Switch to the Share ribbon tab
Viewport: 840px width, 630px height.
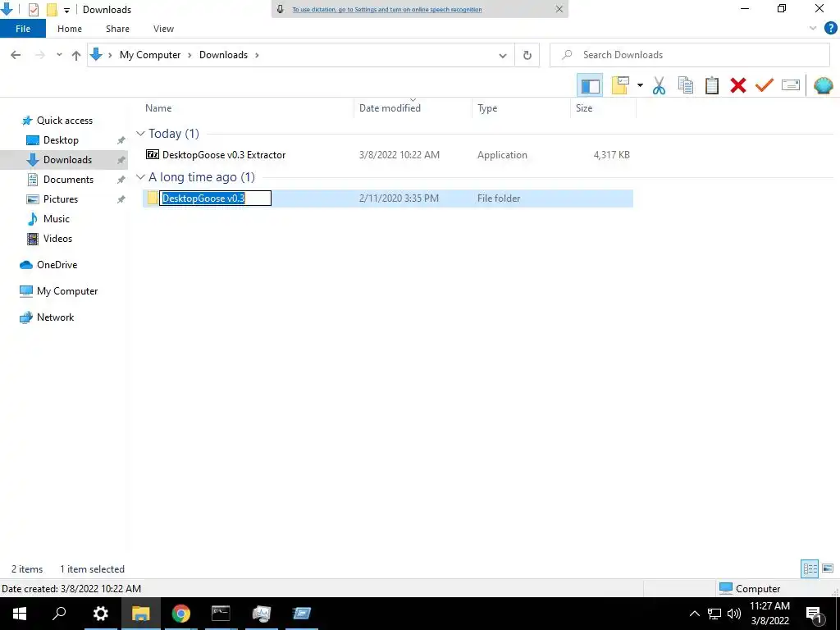tap(117, 29)
